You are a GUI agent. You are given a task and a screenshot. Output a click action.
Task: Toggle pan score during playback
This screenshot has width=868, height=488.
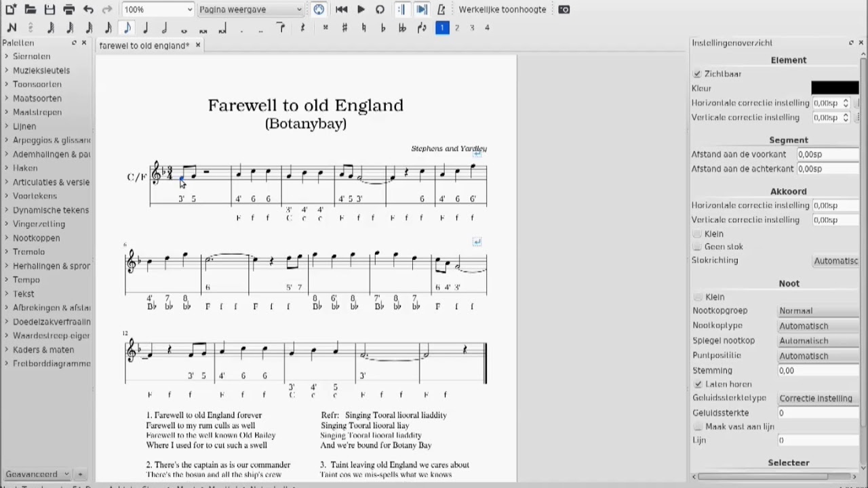[x=421, y=9]
